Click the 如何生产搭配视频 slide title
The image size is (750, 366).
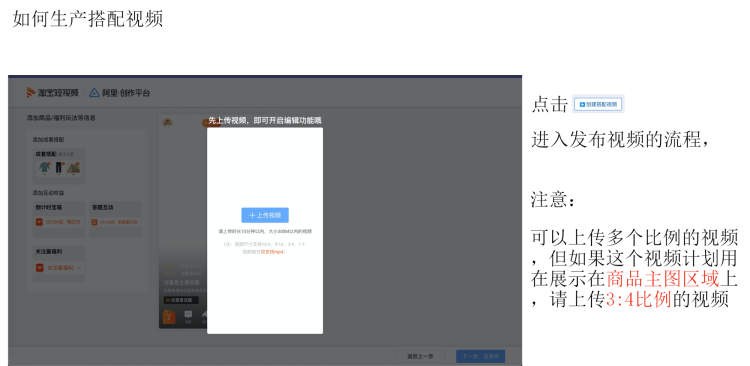tap(88, 18)
